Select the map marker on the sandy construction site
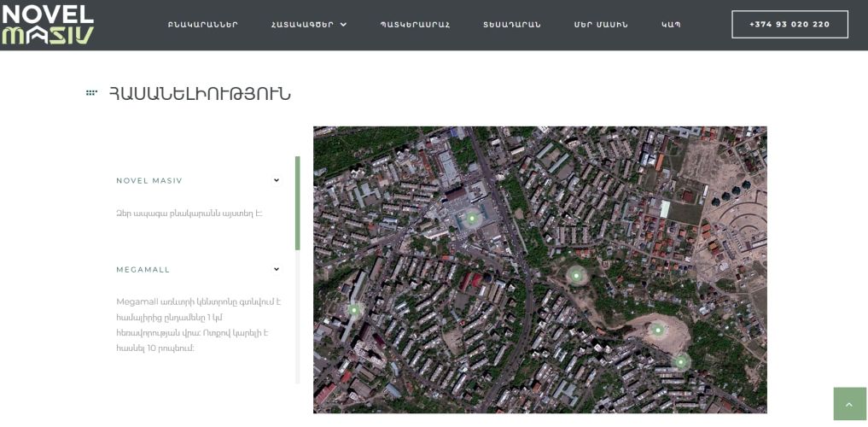Screen dimensions: 868x427 click(x=658, y=329)
